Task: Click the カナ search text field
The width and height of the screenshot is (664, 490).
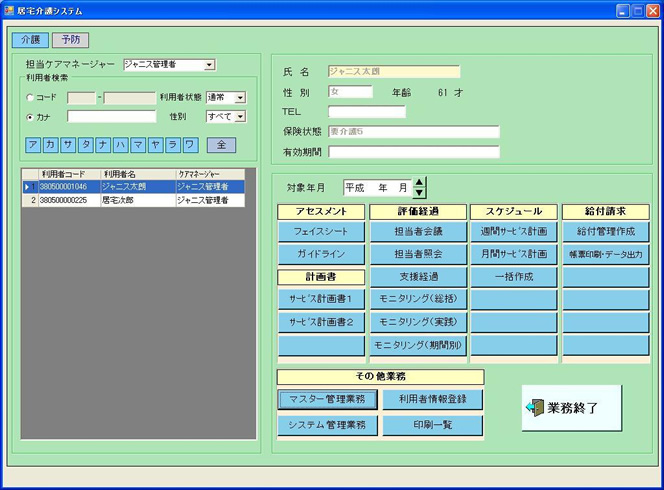Action: click(x=111, y=117)
